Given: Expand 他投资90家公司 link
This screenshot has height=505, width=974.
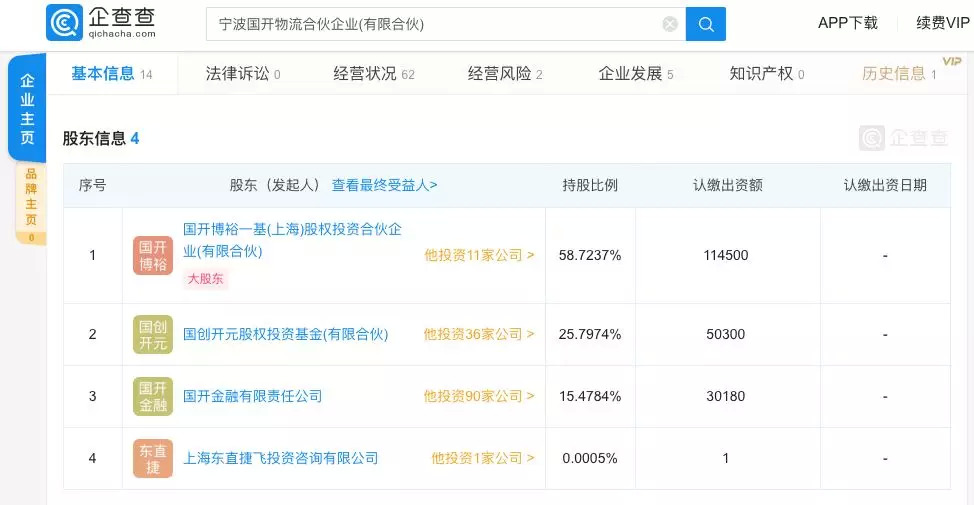Looking at the screenshot, I should [479, 396].
